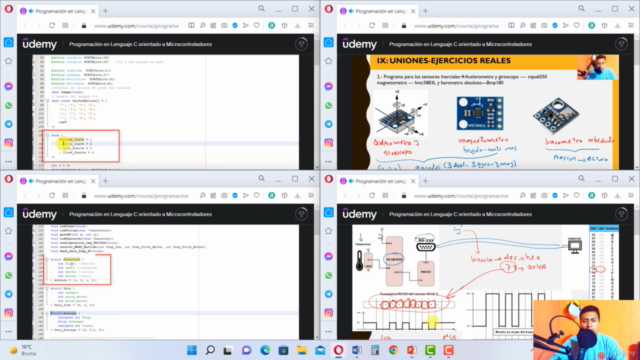The image size is (640, 360).
Task: Click the Udemy trophy icon in top-left window
Action: coord(302,44)
